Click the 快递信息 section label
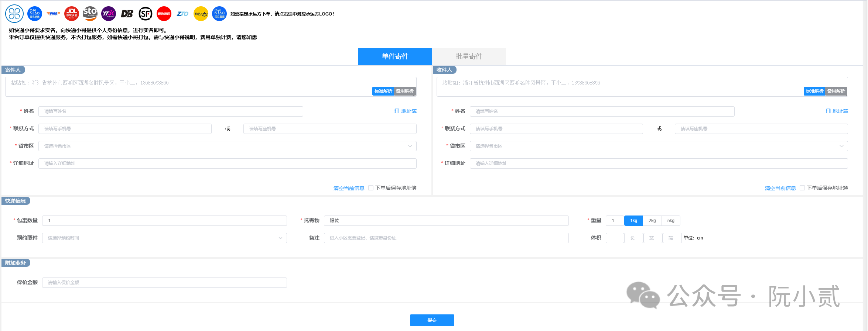Image resolution: width=868 pixels, height=331 pixels. [16, 201]
